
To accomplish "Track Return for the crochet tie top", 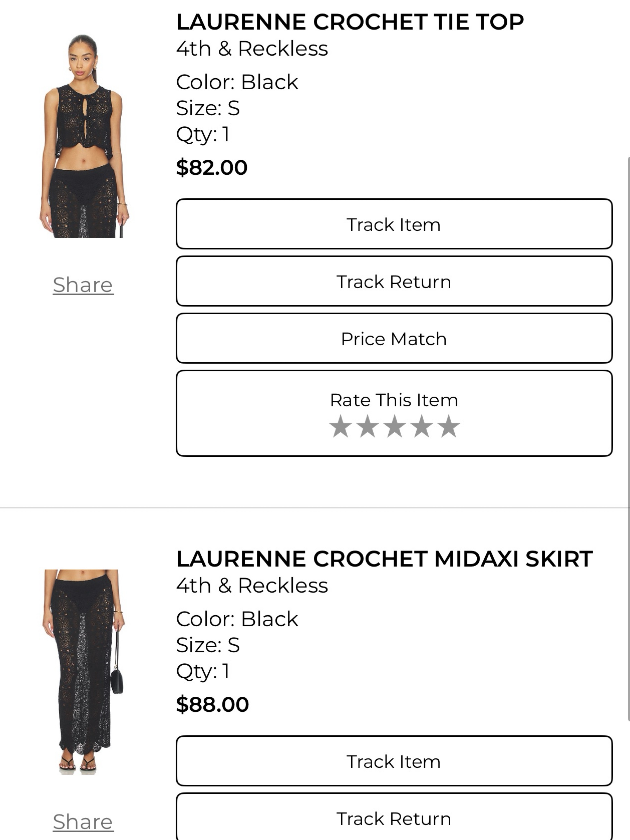I will 394,281.
